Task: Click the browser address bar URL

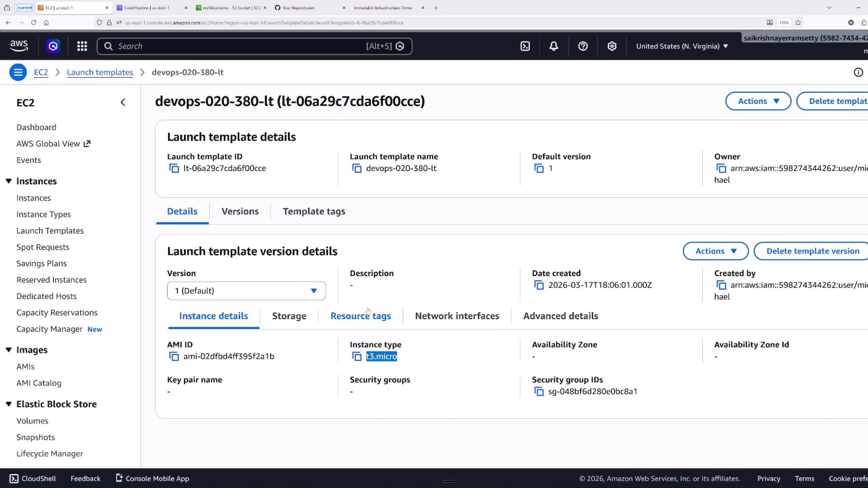Action: click(x=264, y=23)
